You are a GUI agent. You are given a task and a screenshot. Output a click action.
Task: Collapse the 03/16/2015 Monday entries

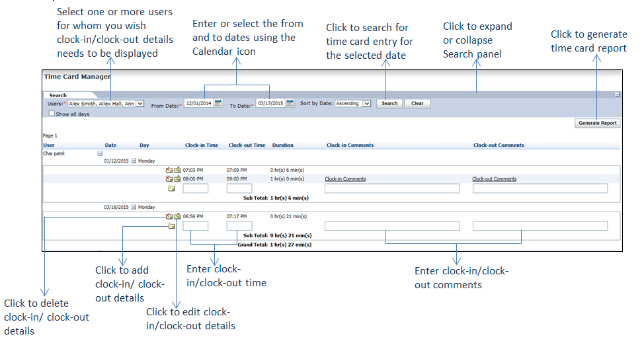pos(134,208)
